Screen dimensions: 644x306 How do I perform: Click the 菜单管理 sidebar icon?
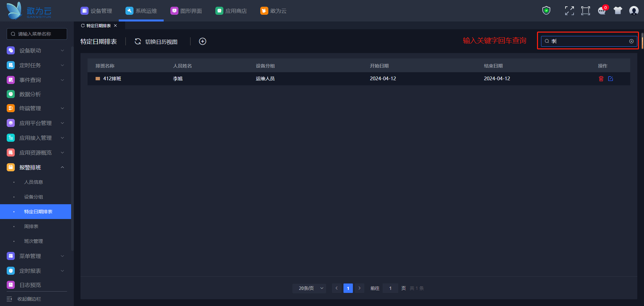click(11, 256)
